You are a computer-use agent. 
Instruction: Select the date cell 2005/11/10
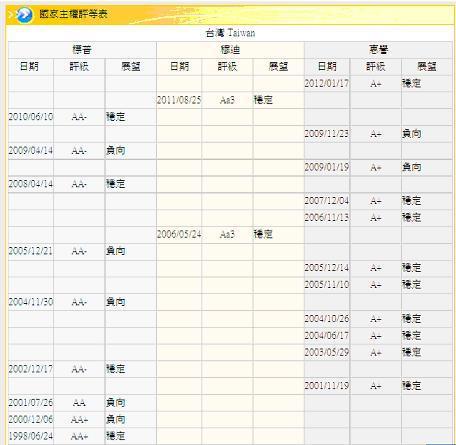[327, 284]
